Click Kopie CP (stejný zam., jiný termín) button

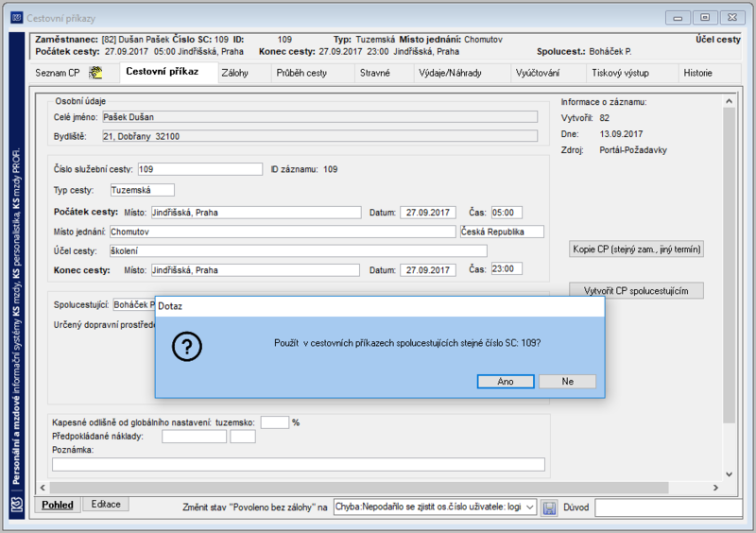pyautogui.click(x=636, y=249)
